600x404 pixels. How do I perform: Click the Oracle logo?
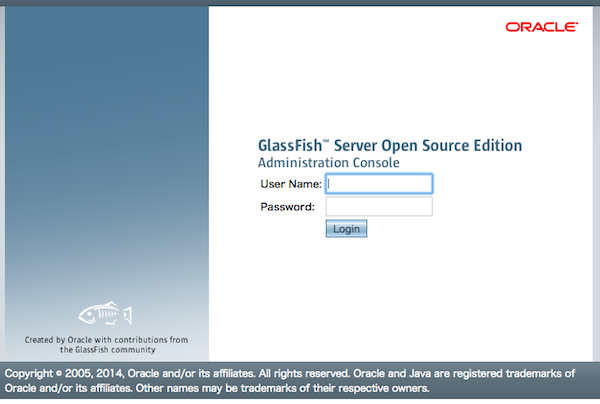tap(541, 27)
